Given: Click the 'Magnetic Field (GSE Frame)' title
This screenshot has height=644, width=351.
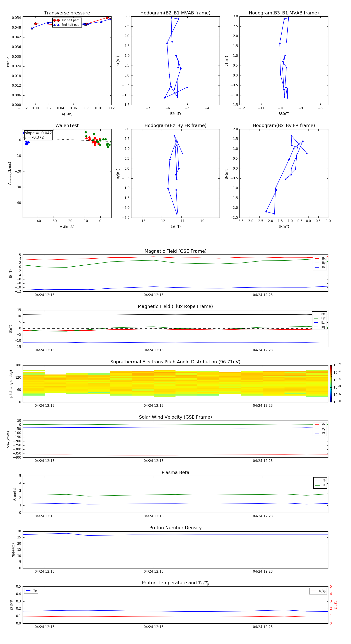Looking at the screenshot, I should point(175,251).
